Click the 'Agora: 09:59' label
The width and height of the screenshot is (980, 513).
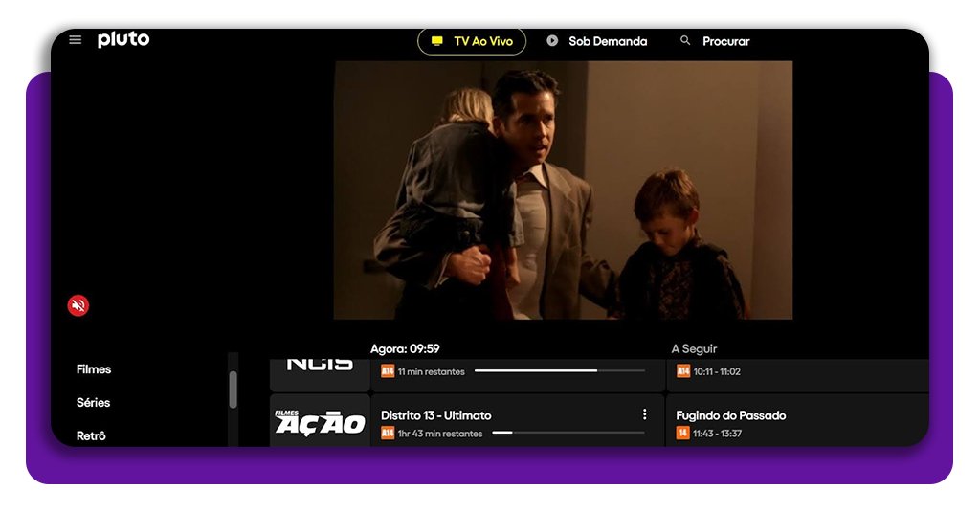pyautogui.click(x=405, y=348)
